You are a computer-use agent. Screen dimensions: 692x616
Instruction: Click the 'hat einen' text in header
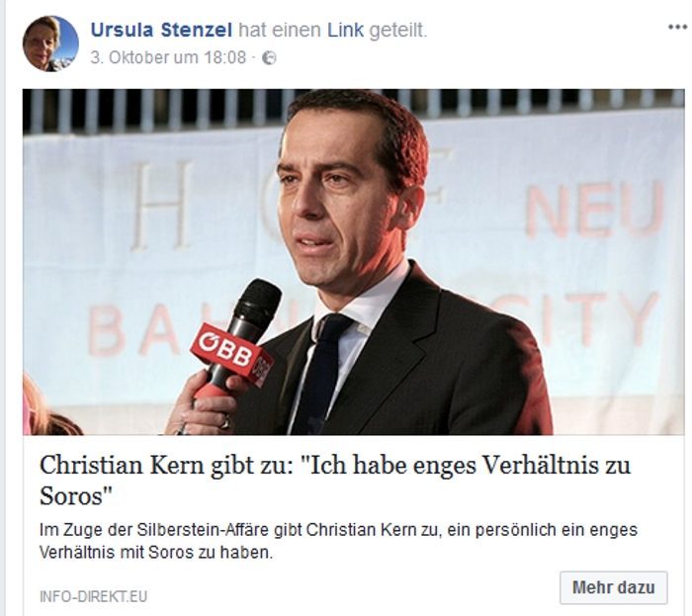pyautogui.click(x=280, y=30)
